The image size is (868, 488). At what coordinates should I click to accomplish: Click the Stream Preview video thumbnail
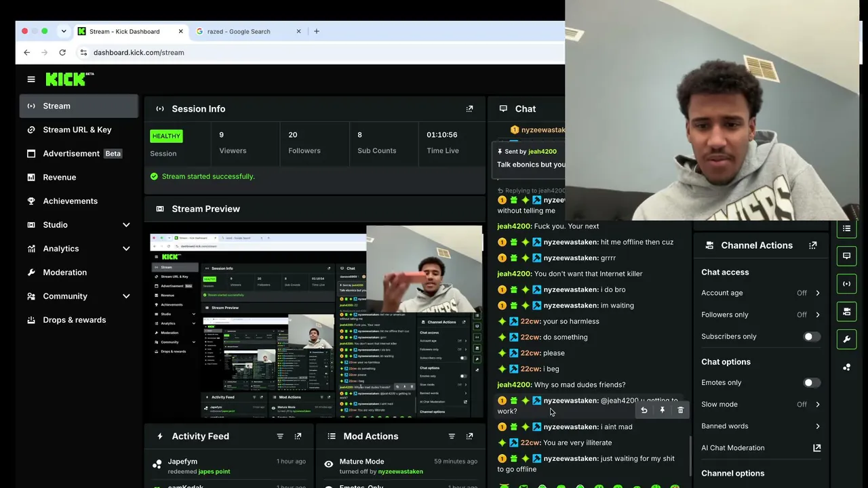tap(316, 321)
